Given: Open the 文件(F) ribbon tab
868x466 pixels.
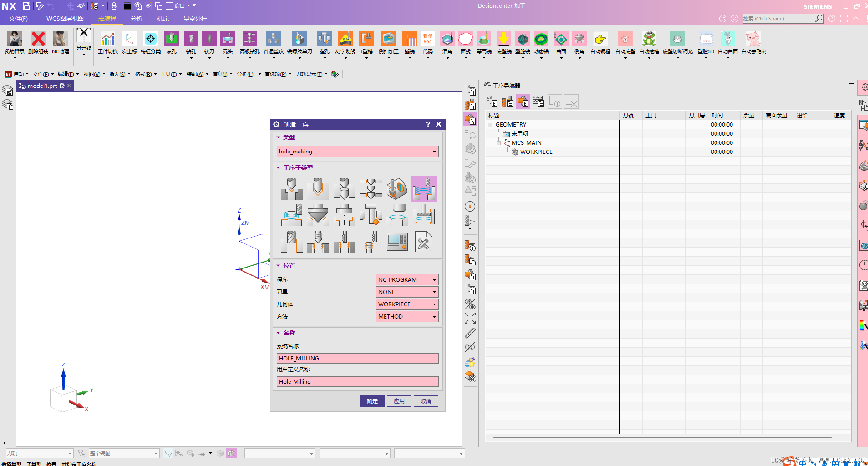Looking at the screenshot, I should 19,19.
